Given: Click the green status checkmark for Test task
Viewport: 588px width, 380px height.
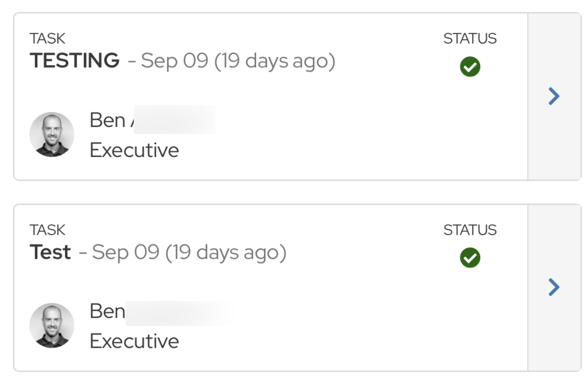Looking at the screenshot, I should 470,258.
